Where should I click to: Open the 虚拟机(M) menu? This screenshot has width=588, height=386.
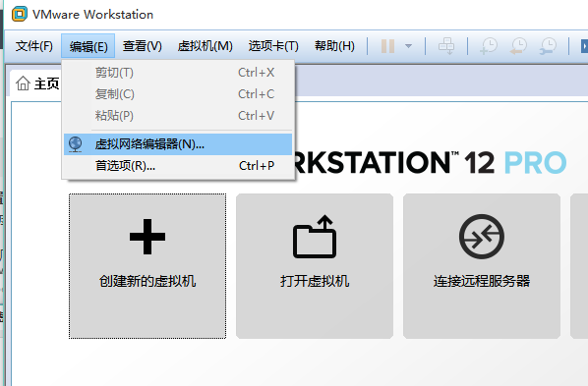(205, 46)
